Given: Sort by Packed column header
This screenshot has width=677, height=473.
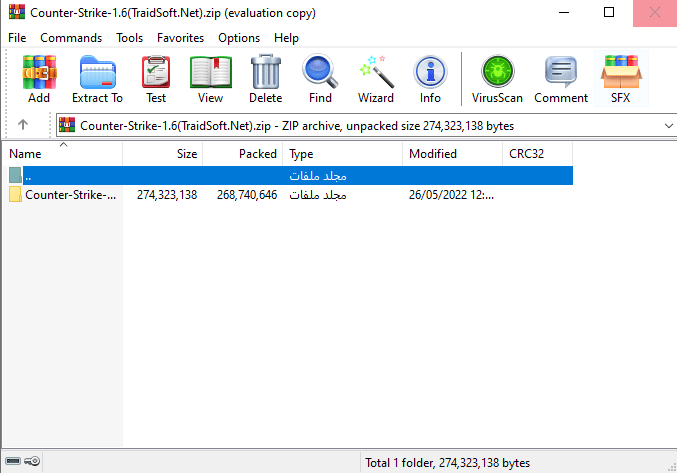Looking at the screenshot, I should [x=243, y=154].
